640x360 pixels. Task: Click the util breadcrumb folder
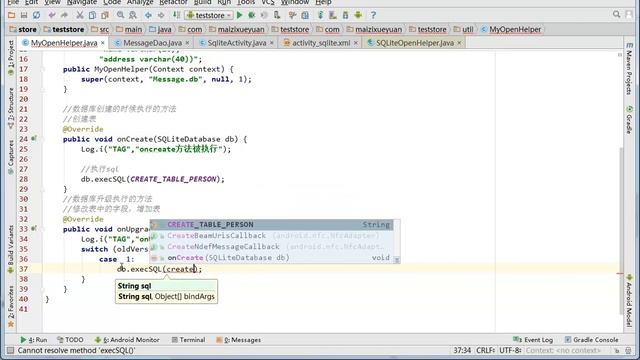(464, 29)
